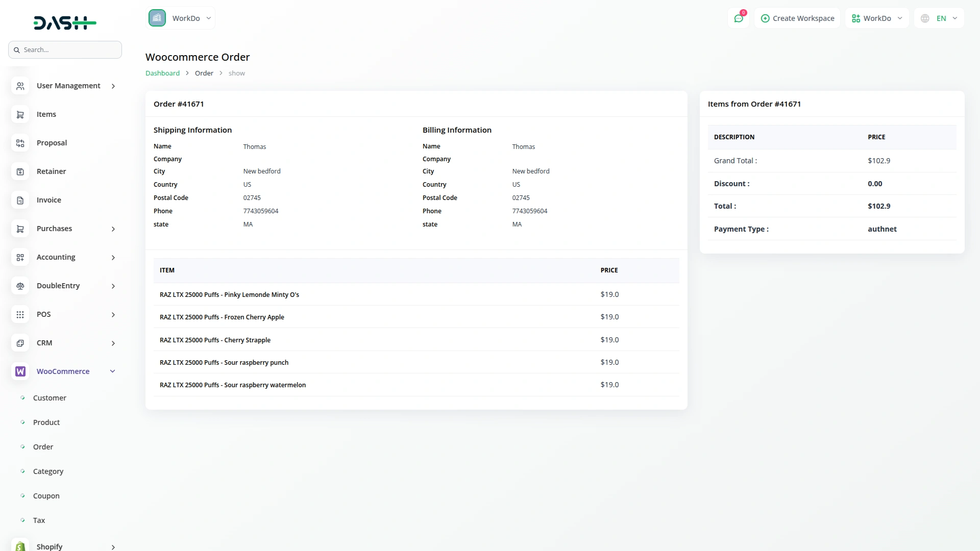Open the DASH logo home icon
This screenshot has width=980, height=551.
(x=65, y=22)
